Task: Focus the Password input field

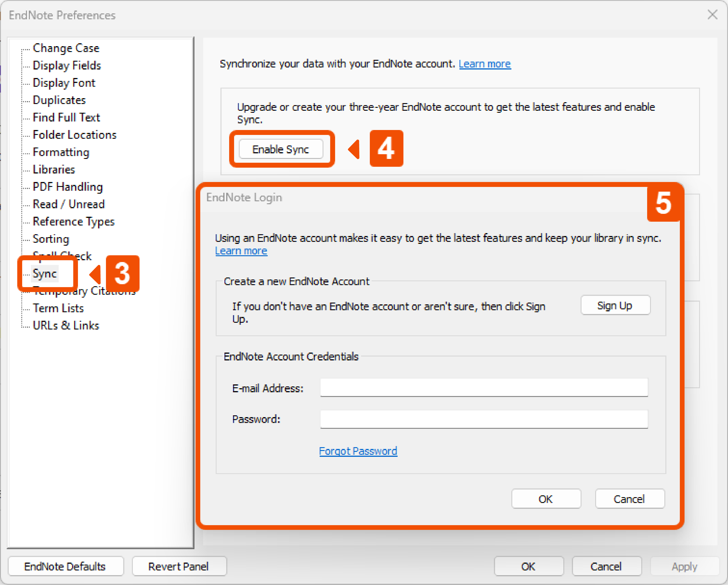Action: point(484,419)
